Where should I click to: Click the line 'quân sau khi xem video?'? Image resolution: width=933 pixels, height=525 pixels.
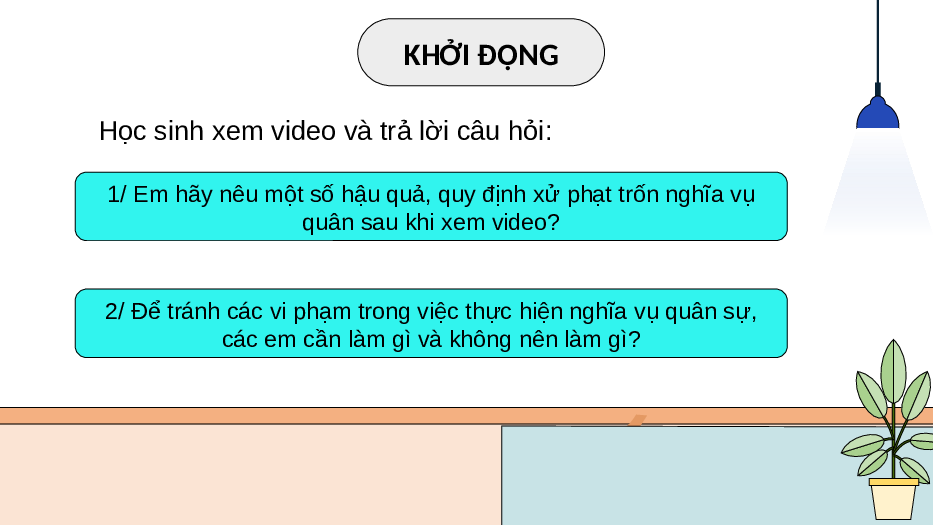click(431, 223)
